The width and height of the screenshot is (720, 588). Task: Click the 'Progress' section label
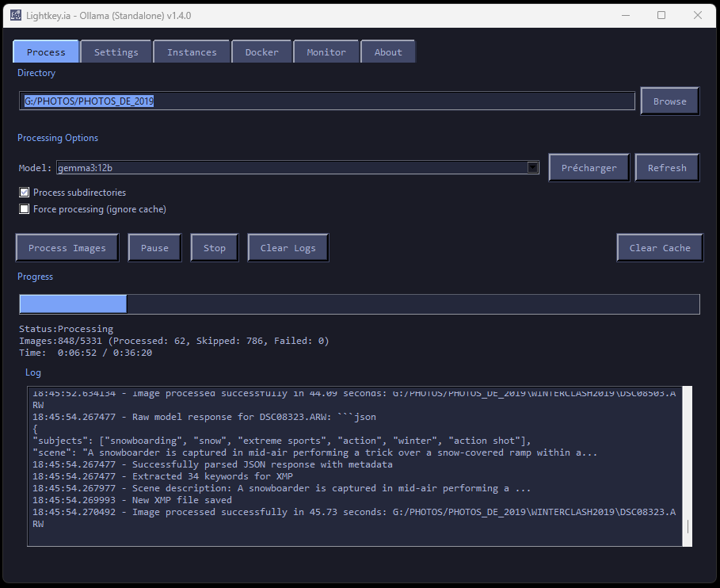[x=36, y=277]
